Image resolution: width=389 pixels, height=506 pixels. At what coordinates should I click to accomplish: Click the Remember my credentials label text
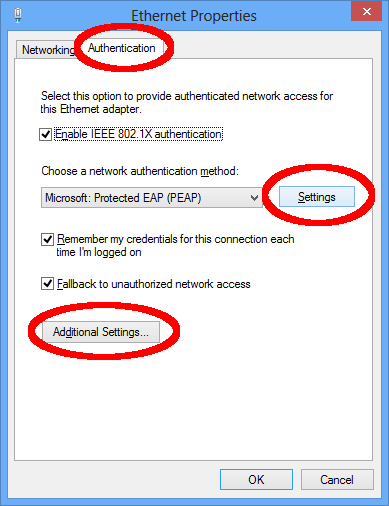coord(175,245)
